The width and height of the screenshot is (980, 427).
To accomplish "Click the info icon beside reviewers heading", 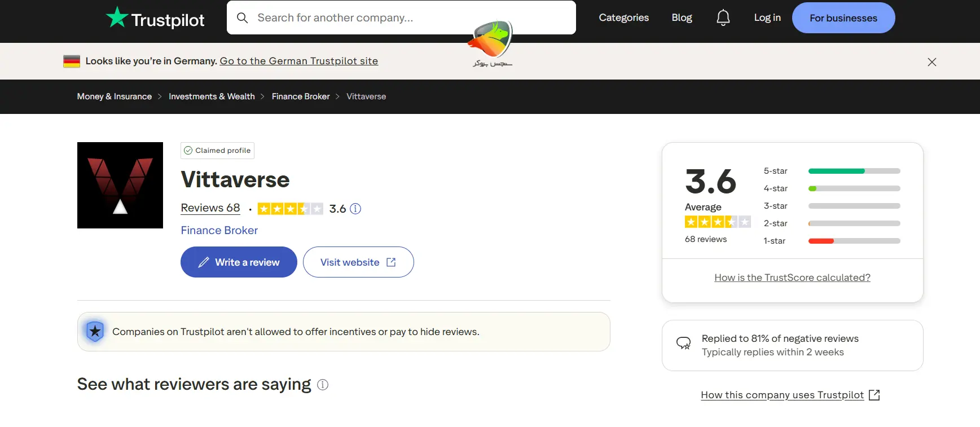I will click(323, 385).
